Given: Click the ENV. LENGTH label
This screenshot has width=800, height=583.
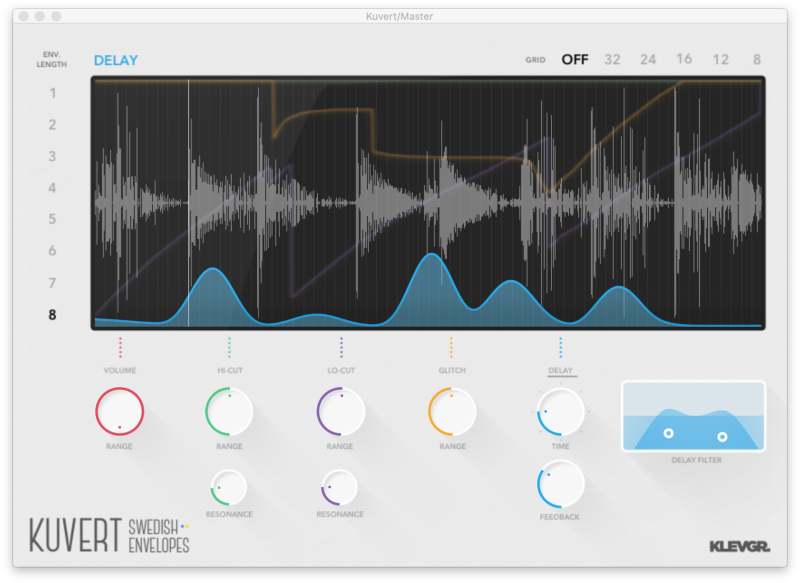Looking at the screenshot, I should click(52, 59).
